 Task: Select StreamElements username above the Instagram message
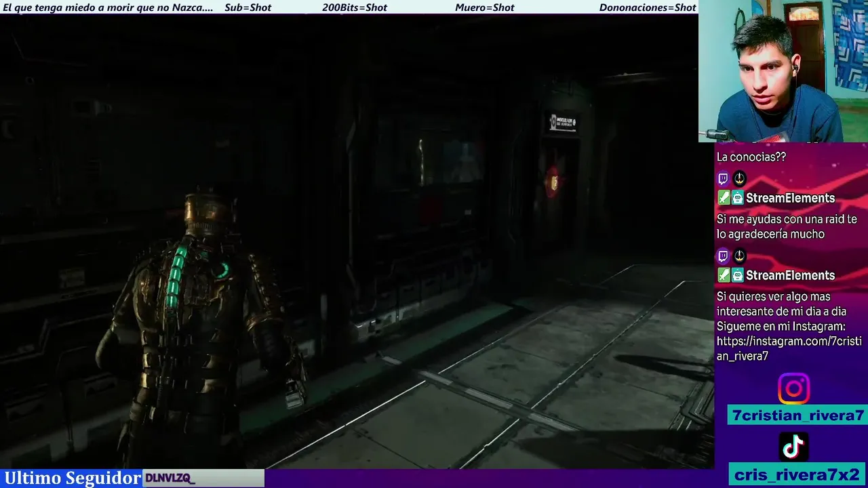tap(790, 275)
